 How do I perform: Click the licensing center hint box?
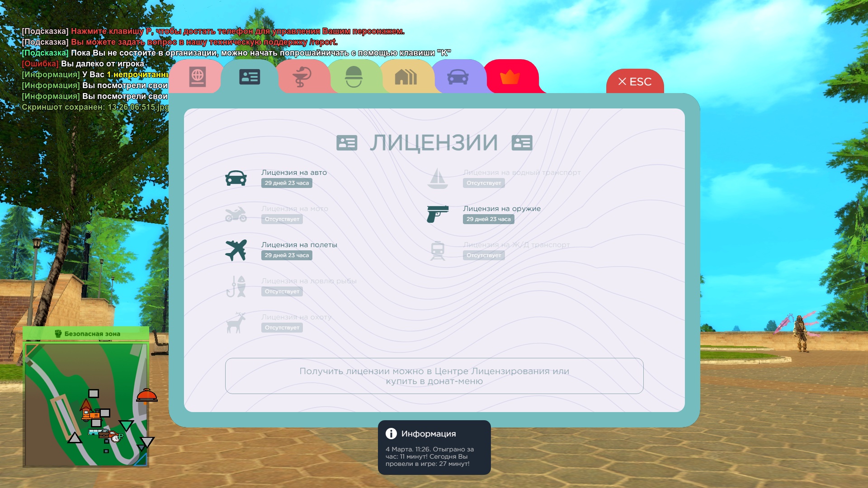click(x=434, y=376)
